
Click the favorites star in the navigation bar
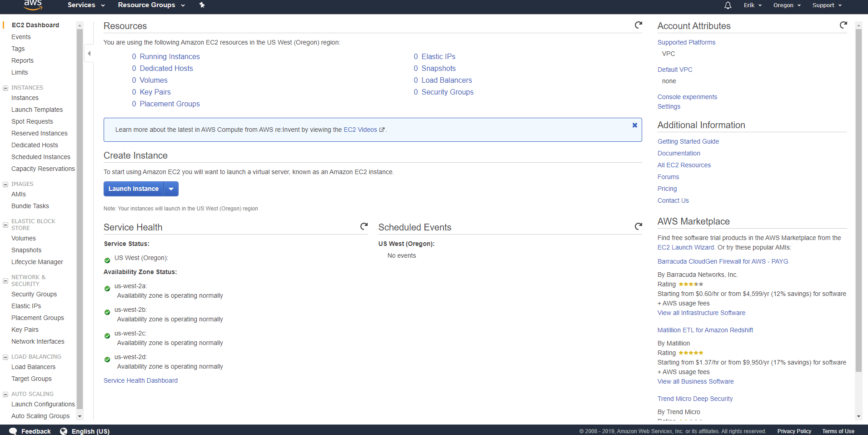202,5
